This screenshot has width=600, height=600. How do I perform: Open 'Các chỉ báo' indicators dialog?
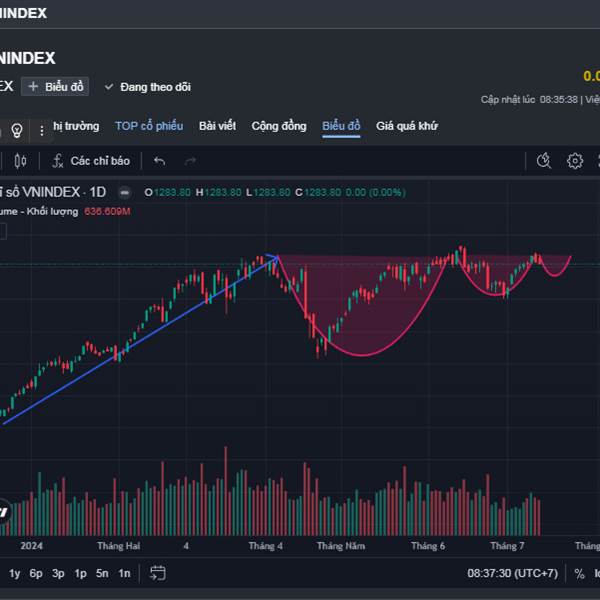(91, 161)
